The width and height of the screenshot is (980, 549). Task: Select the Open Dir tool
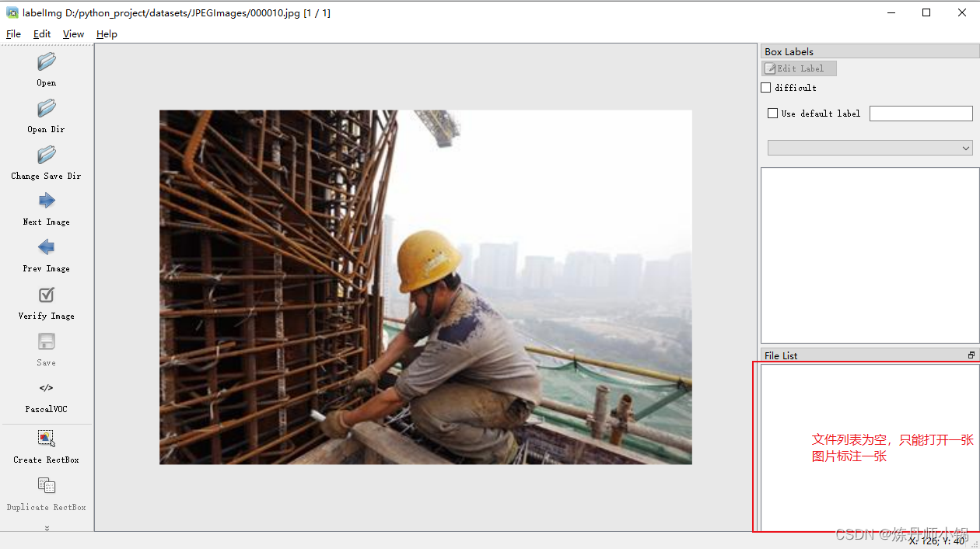tap(45, 117)
